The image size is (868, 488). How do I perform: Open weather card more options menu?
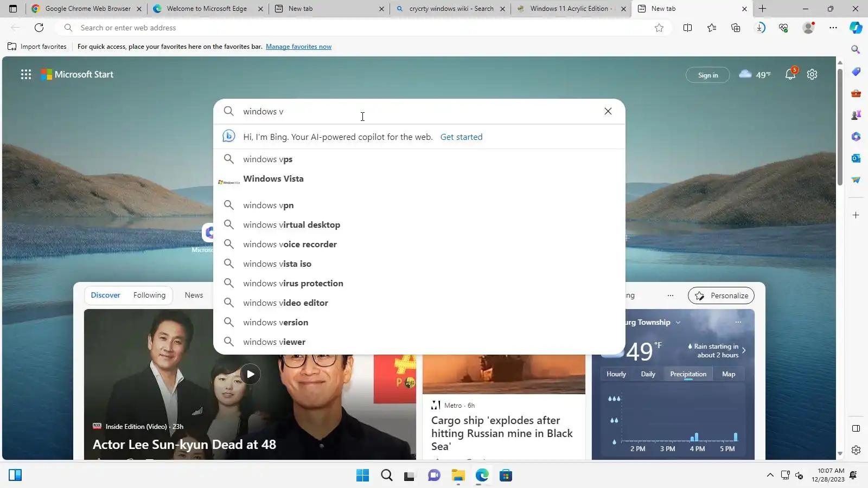click(738, 323)
